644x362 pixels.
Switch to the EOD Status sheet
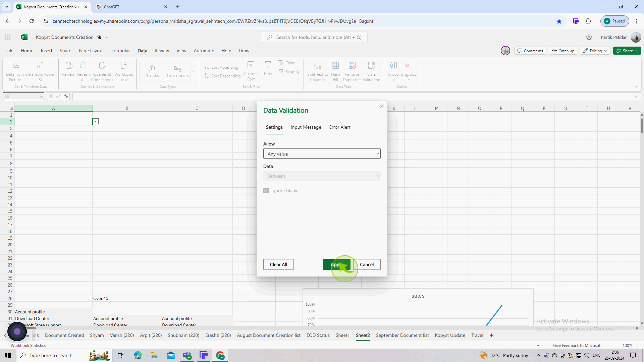[x=318, y=335]
